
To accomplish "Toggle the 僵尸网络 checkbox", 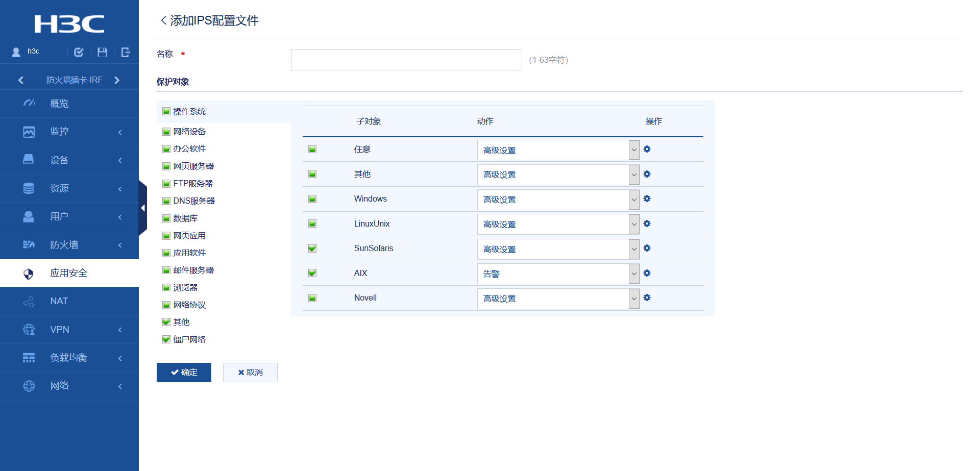I will tap(166, 339).
